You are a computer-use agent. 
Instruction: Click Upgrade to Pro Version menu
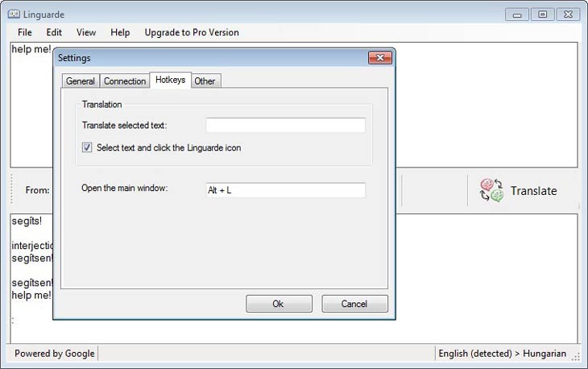[x=192, y=32]
